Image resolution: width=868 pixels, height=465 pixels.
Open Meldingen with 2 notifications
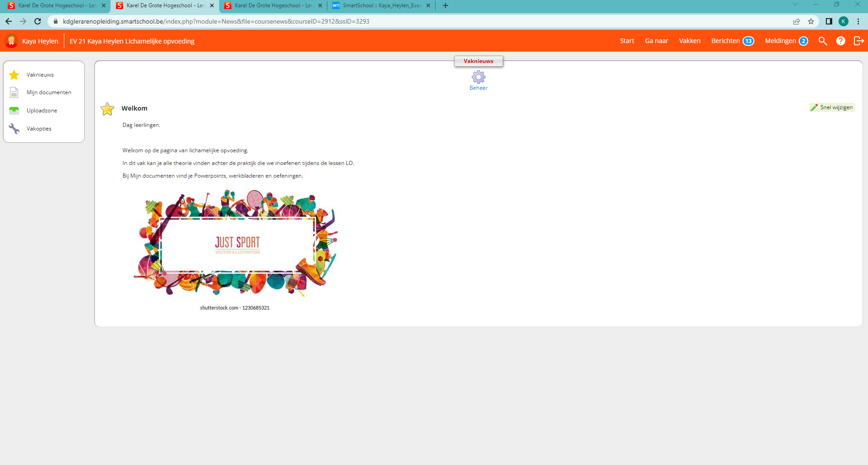coord(786,41)
